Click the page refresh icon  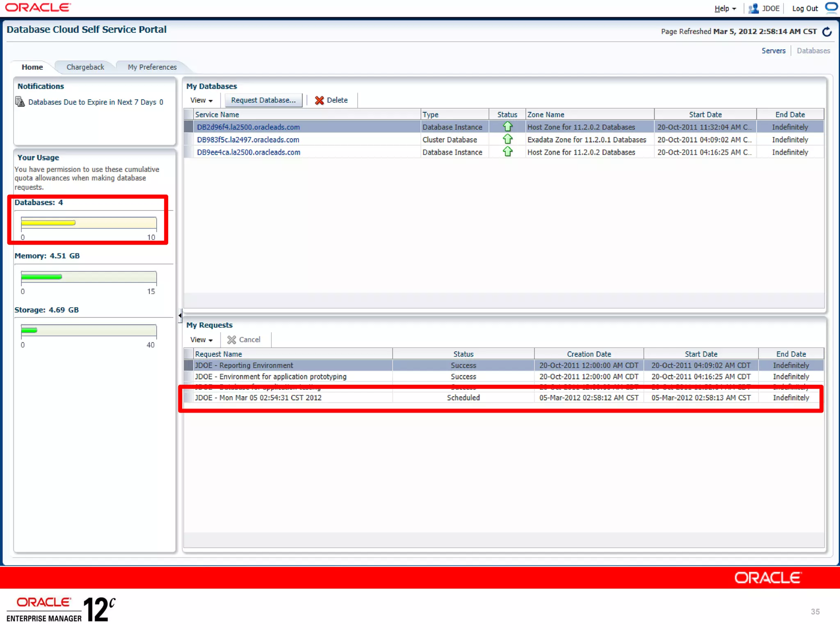tap(827, 32)
